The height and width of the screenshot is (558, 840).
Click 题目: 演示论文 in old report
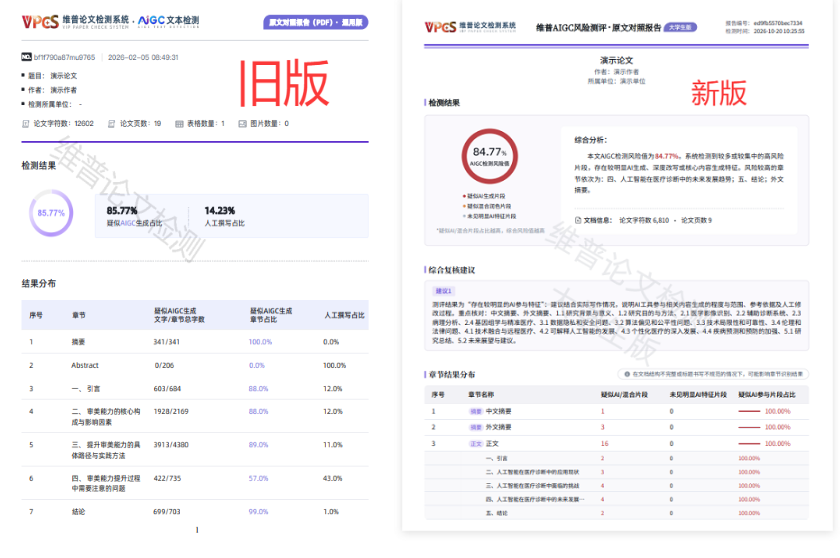(52, 76)
